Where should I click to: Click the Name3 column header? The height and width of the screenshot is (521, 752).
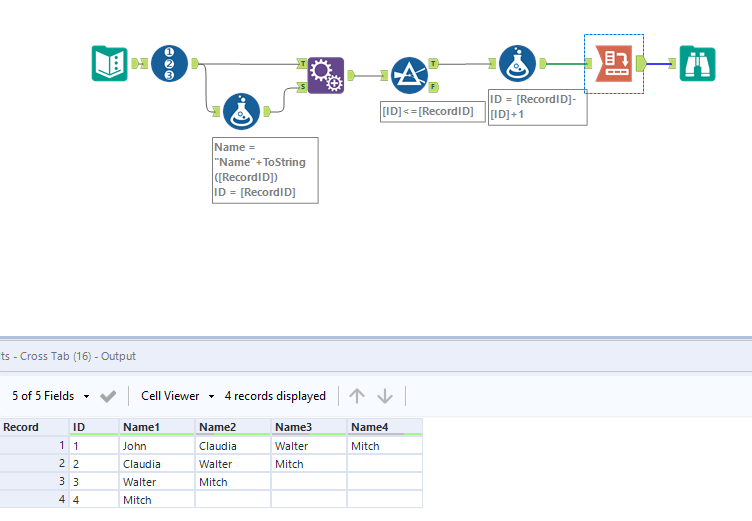[x=309, y=427]
